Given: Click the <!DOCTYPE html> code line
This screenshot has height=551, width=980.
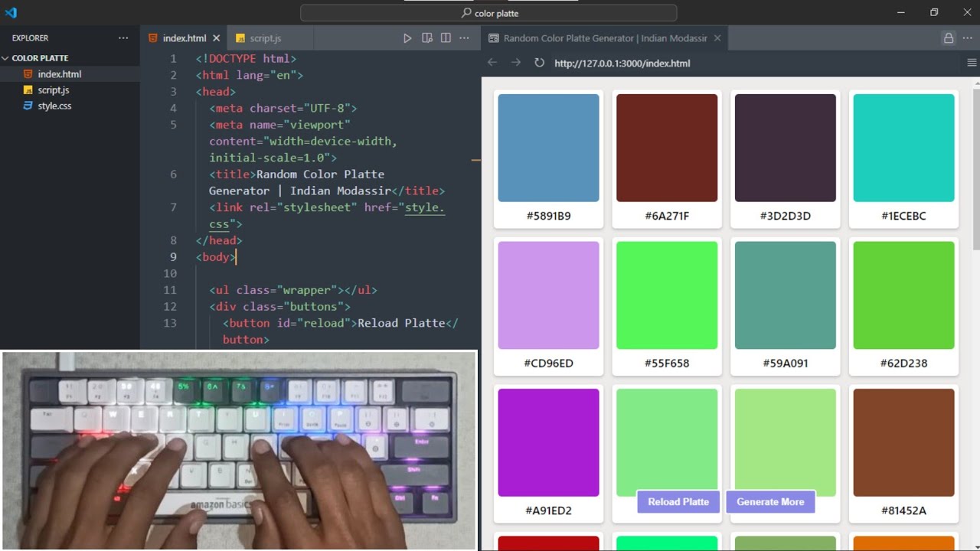Looking at the screenshot, I should [x=246, y=58].
